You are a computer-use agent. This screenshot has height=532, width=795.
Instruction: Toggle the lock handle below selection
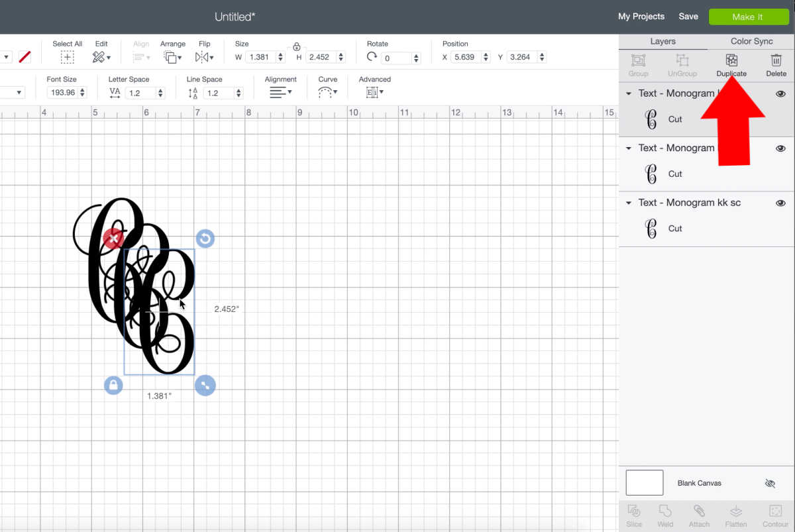[113, 385]
